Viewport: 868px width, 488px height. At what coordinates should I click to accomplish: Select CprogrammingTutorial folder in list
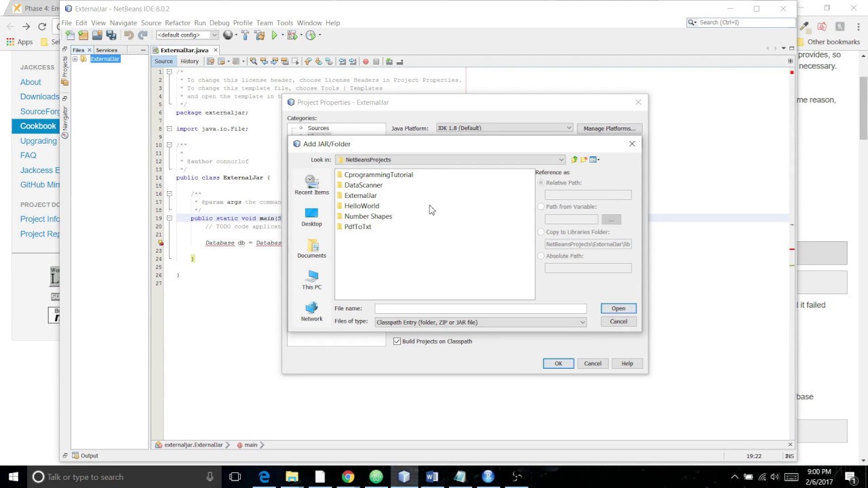pyautogui.click(x=378, y=175)
